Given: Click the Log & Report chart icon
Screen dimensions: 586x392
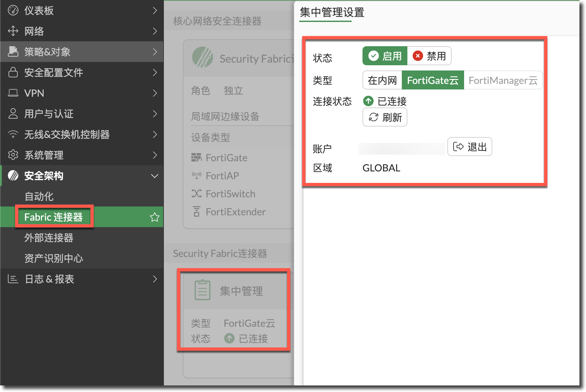Looking at the screenshot, I should [13, 279].
